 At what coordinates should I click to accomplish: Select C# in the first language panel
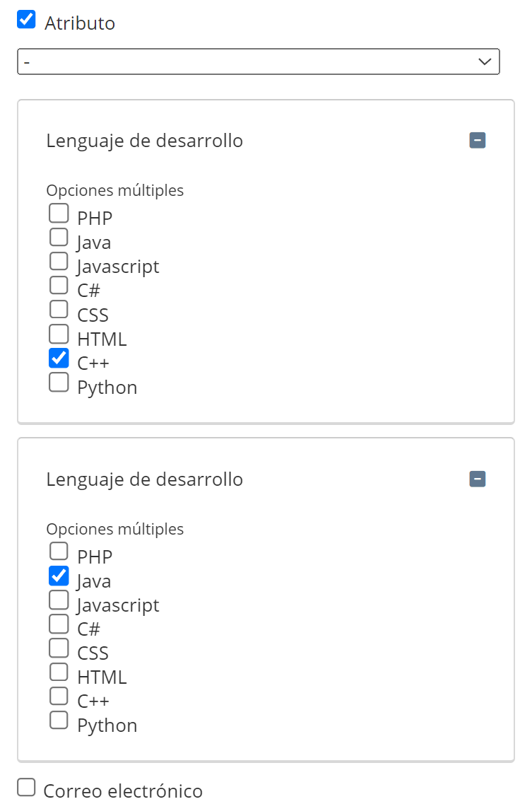tap(59, 286)
